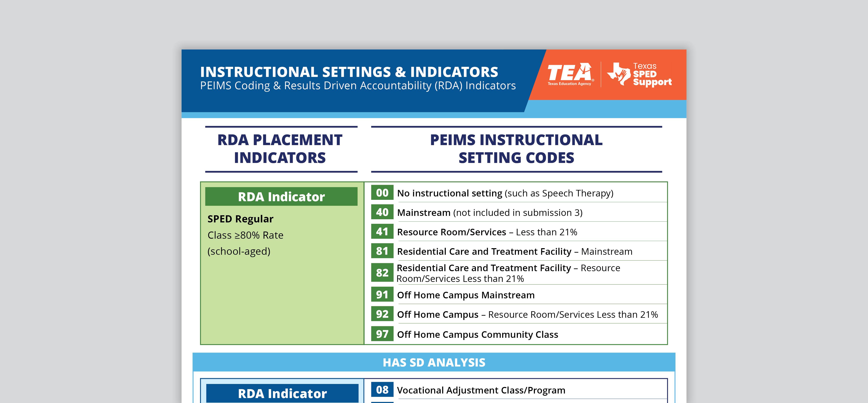
Task: Select the SPED Regular Class ≥80% Rate text
Action: click(x=245, y=227)
